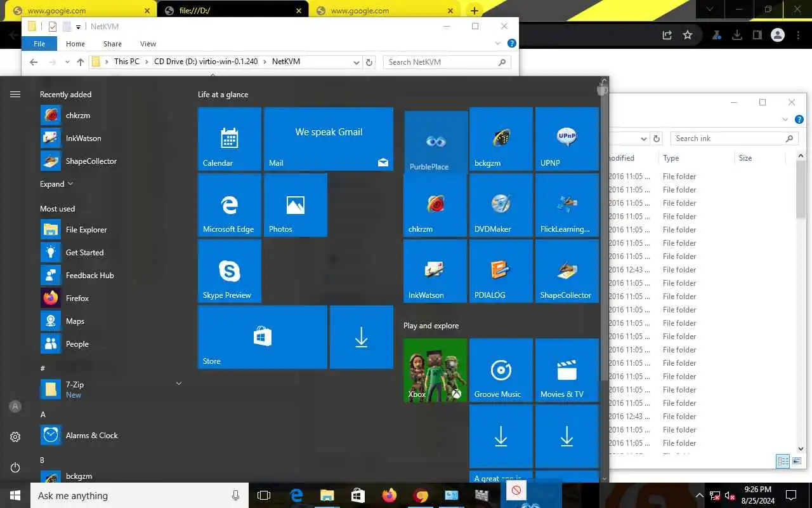This screenshot has width=812, height=508.
Task: Open the Share ribbon tab in NetKVM
Action: [112, 44]
